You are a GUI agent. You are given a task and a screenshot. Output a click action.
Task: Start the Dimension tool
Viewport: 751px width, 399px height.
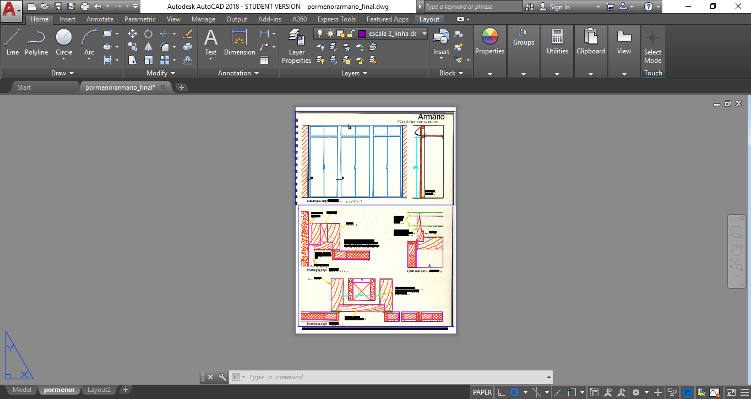click(x=239, y=42)
